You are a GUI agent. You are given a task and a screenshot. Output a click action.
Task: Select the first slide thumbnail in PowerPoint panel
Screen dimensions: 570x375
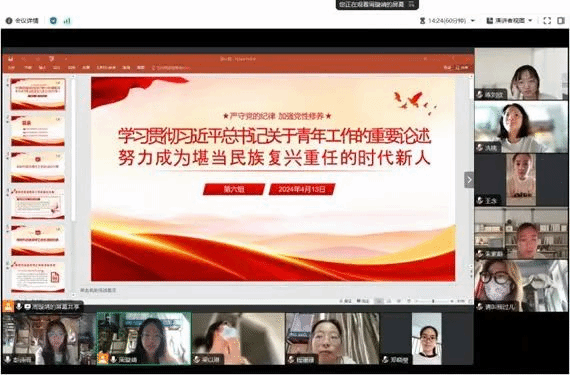click(x=38, y=94)
